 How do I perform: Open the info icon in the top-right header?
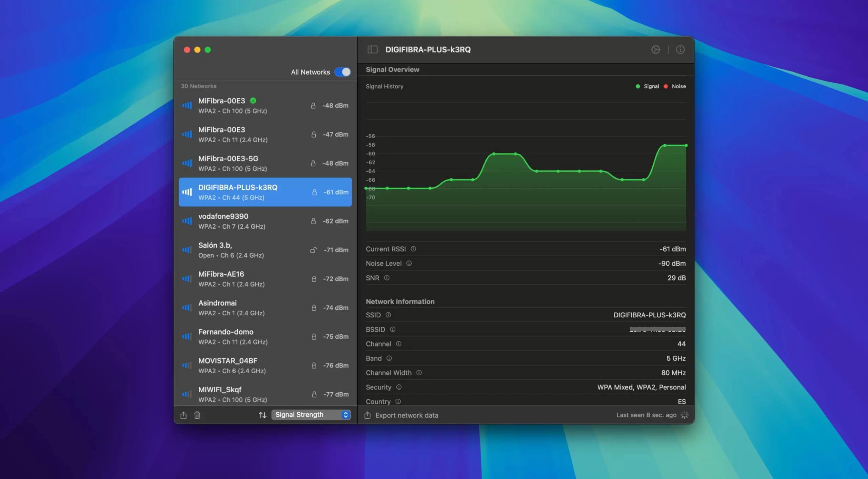(680, 49)
